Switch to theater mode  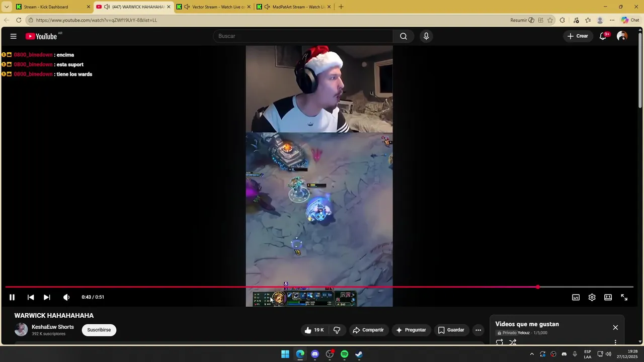(608, 297)
